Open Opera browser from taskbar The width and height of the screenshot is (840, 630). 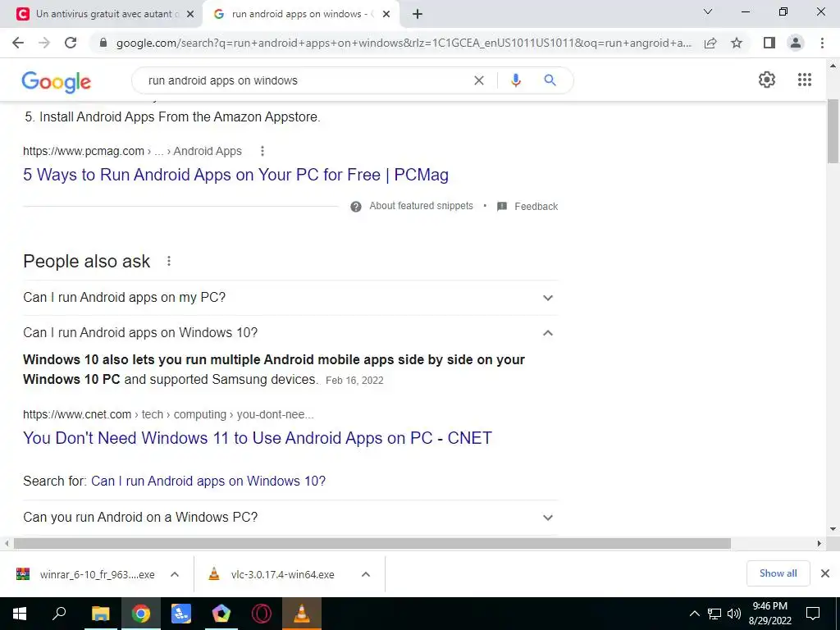(262, 614)
